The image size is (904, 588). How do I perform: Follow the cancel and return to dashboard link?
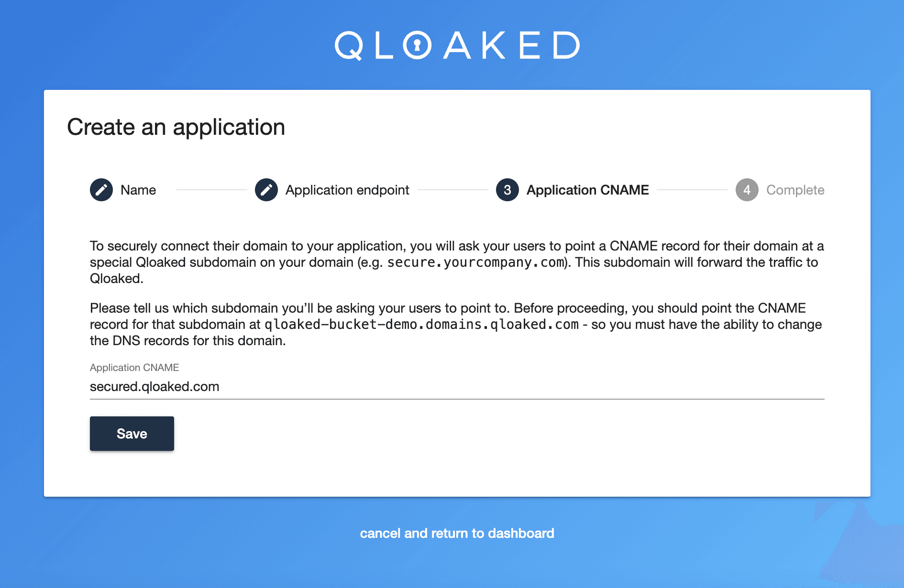457,534
